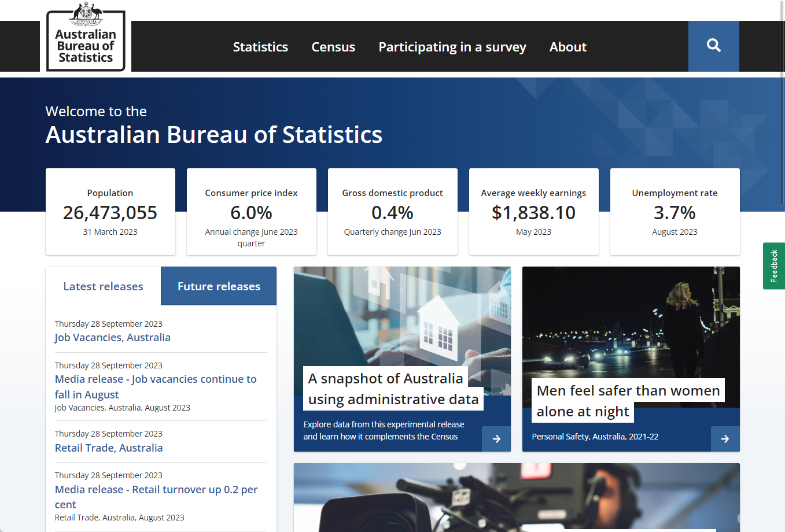The width and height of the screenshot is (785, 532).
Task: Open the Feedback side button
Action: 774,266
